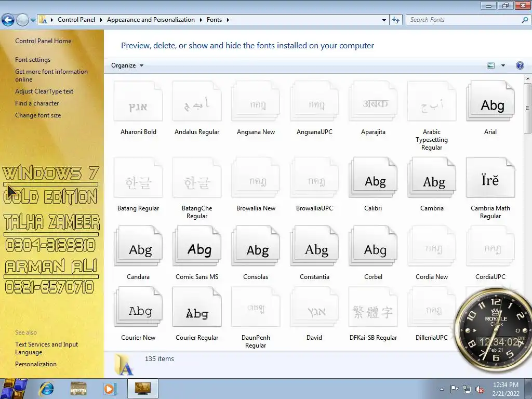Open Get more font information online

pyautogui.click(x=51, y=75)
